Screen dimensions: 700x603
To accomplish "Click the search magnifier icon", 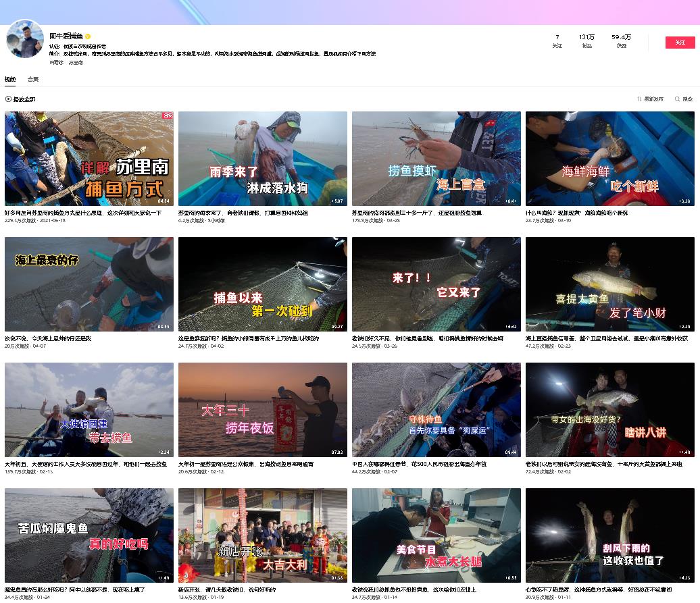I will [677, 99].
